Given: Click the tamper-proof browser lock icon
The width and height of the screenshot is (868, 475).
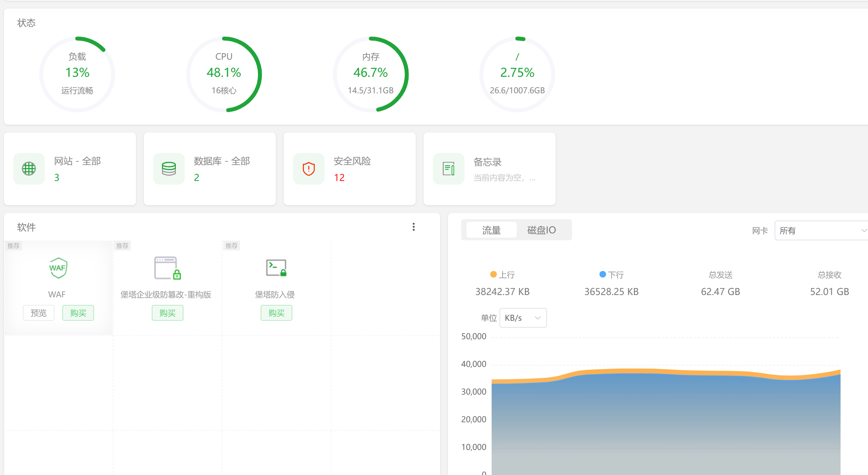Looking at the screenshot, I should tap(167, 268).
